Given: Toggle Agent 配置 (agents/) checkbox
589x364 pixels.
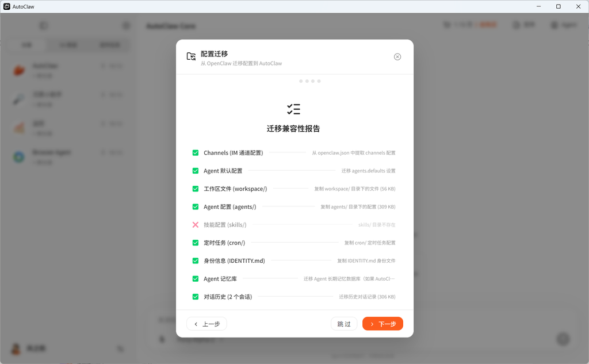Looking at the screenshot, I should click(196, 207).
